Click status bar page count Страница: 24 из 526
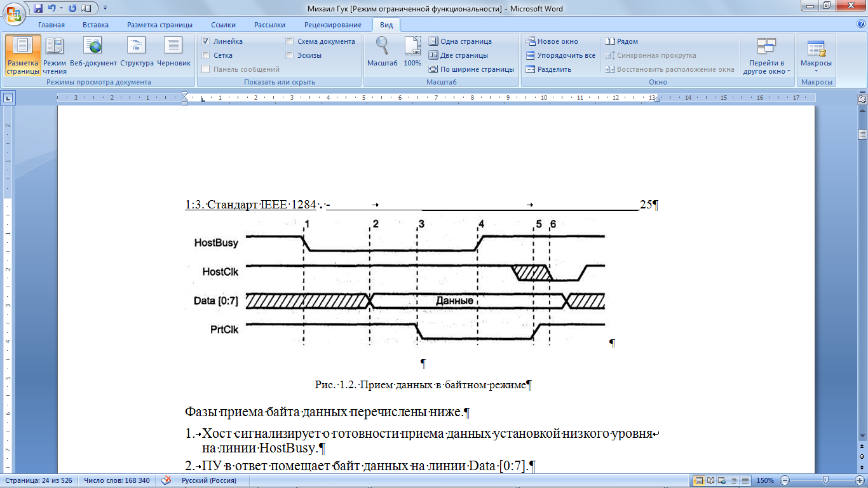 point(37,480)
